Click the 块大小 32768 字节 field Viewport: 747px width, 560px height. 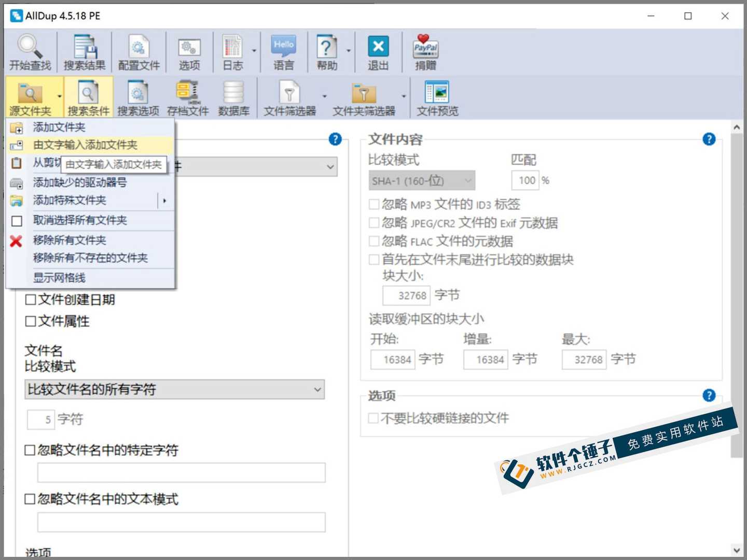pos(406,296)
